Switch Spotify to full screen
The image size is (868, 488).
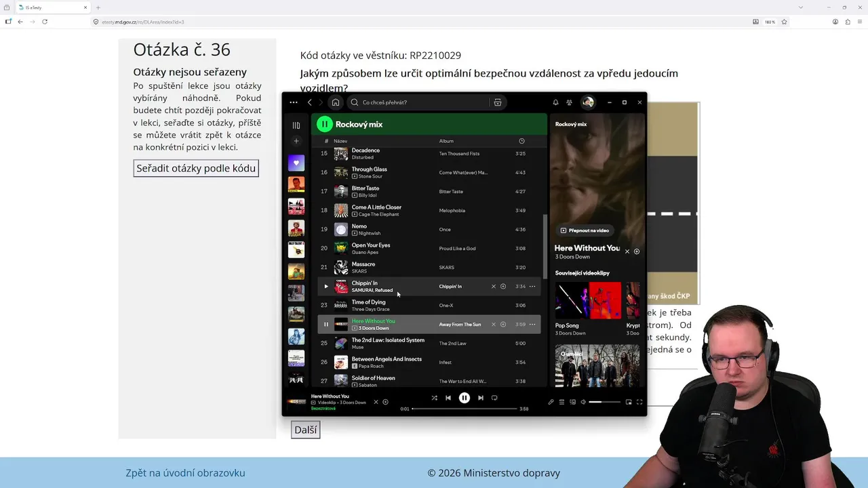pyautogui.click(x=639, y=402)
